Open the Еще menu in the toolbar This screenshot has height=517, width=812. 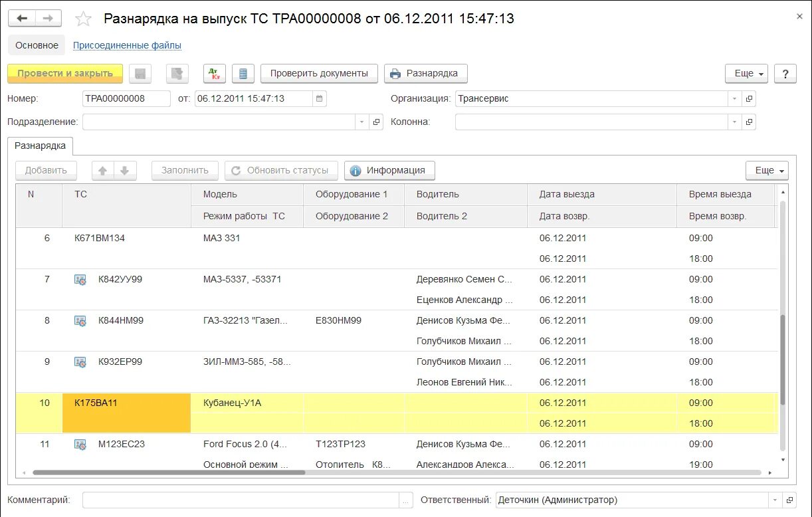(746, 73)
